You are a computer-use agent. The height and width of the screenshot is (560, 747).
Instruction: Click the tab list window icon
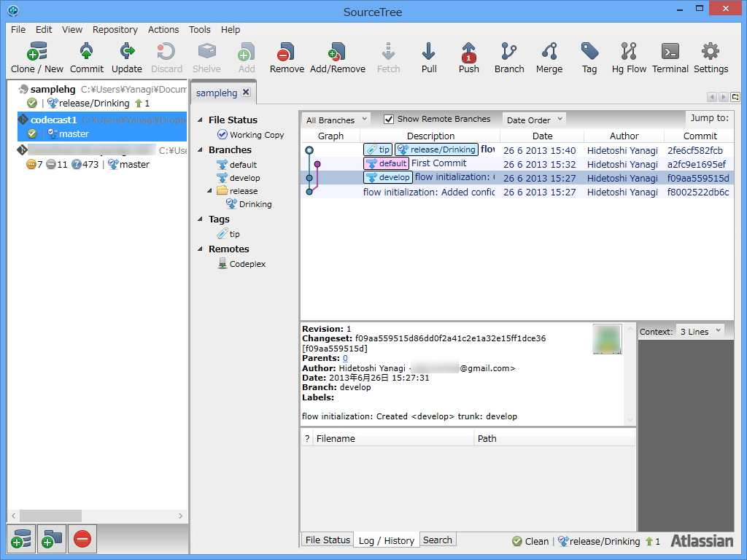[735, 97]
